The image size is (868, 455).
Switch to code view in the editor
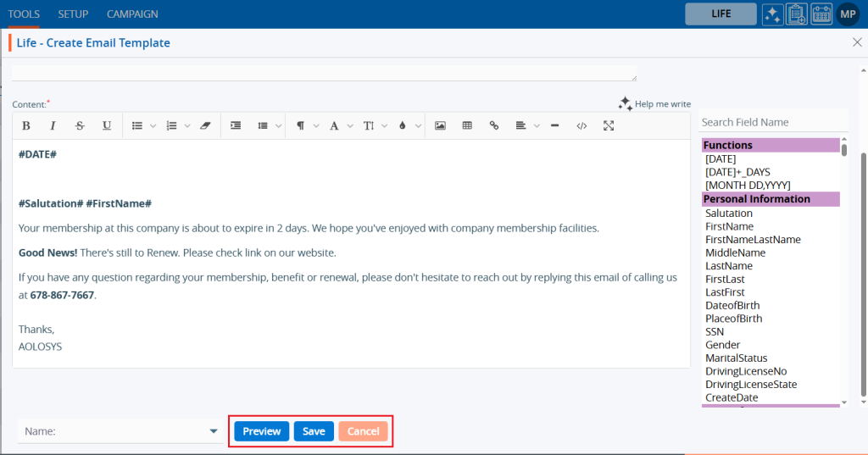coord(581,125)
